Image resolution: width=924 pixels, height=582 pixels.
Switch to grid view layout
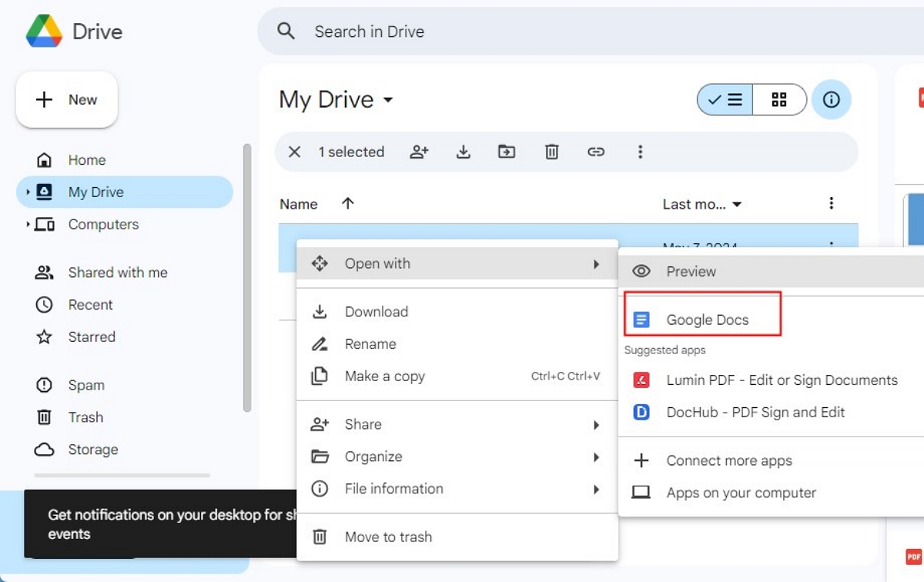[x=778, y=99]
